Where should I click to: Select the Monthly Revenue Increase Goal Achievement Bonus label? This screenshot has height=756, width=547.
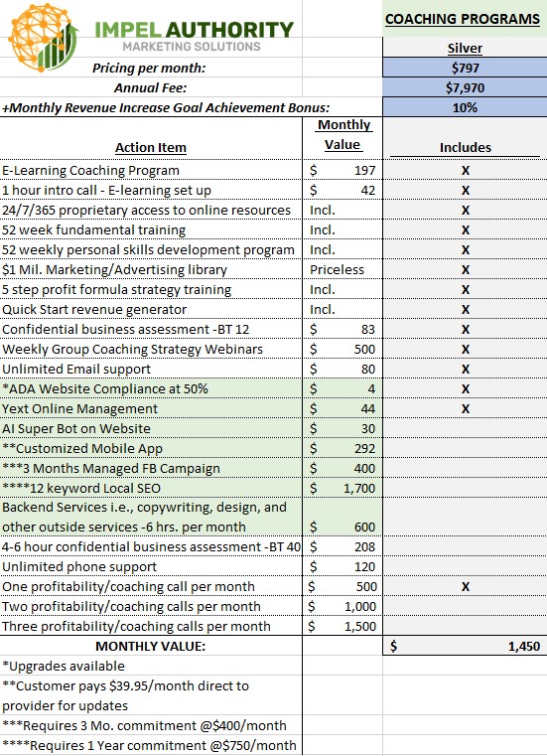pyautogui.click(x=166, y=107)
